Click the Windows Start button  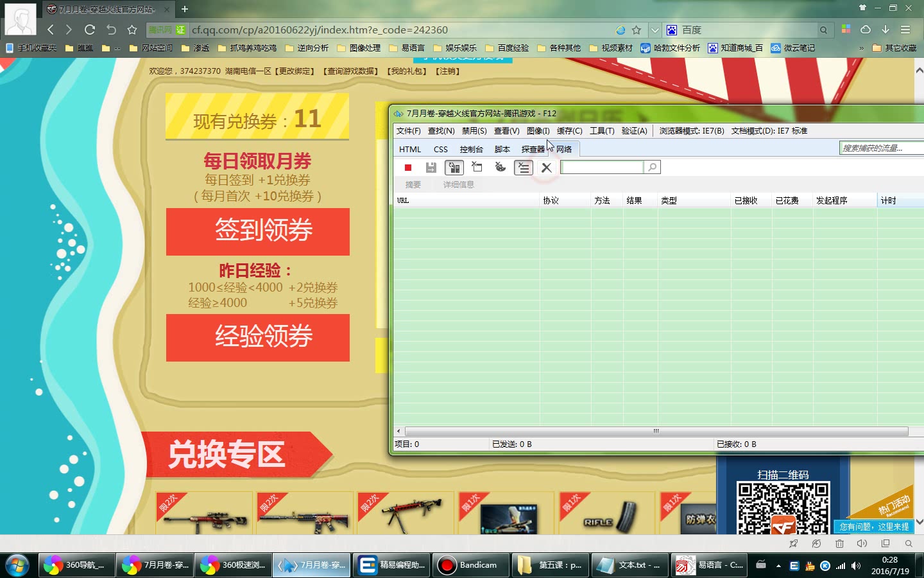[x=17, y=565]
